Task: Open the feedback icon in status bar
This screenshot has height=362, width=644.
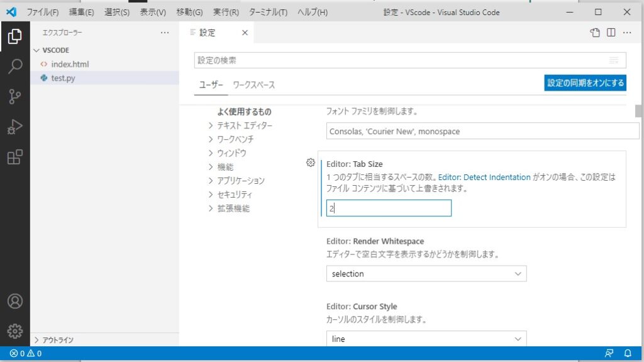Action: 609,353
